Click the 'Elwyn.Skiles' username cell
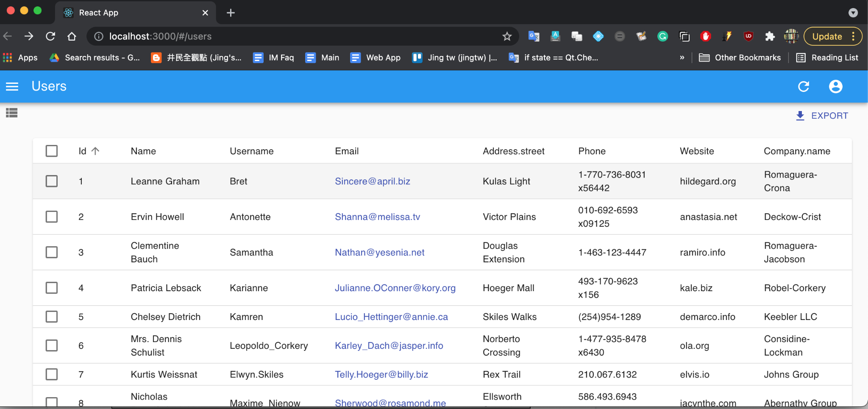Image resolution: width=868 pixels, height=409 pixels. click(x=256, y=375)
